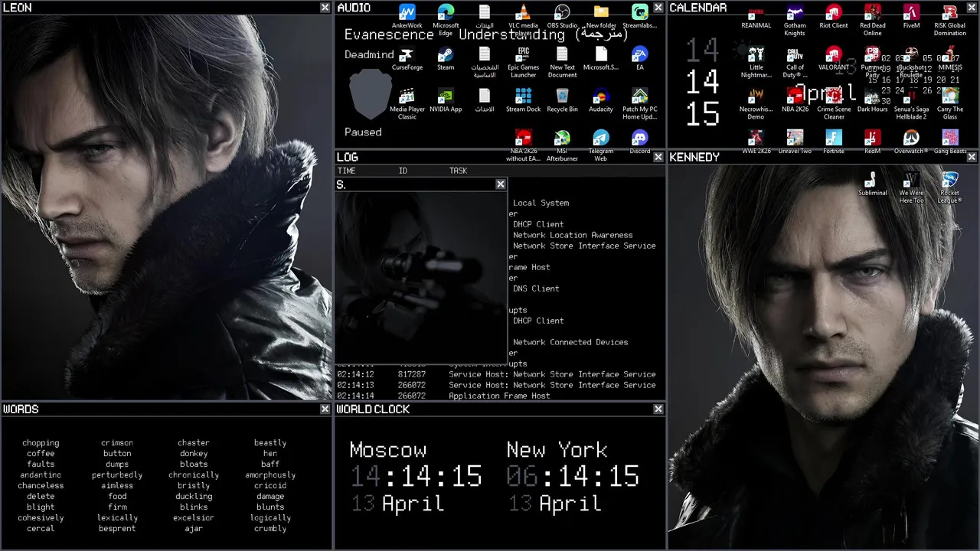The height and width of the screenshot is (551, 980).
Task: Open Necrowhisper Demo shortcut
Action: (x=756, y=103)
